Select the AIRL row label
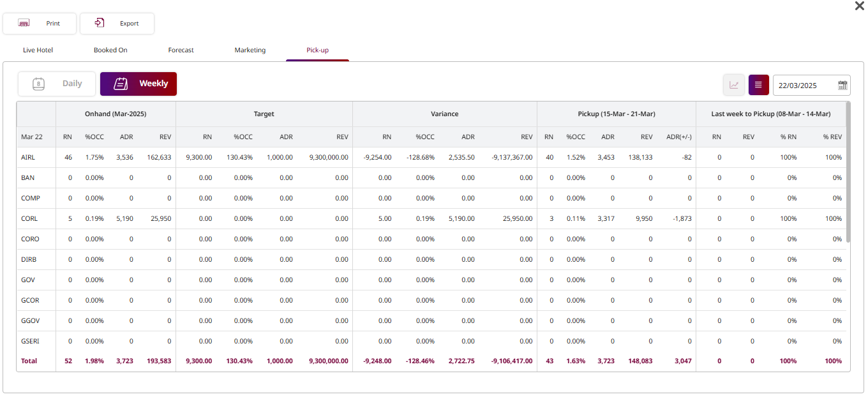 pos(29,157)
